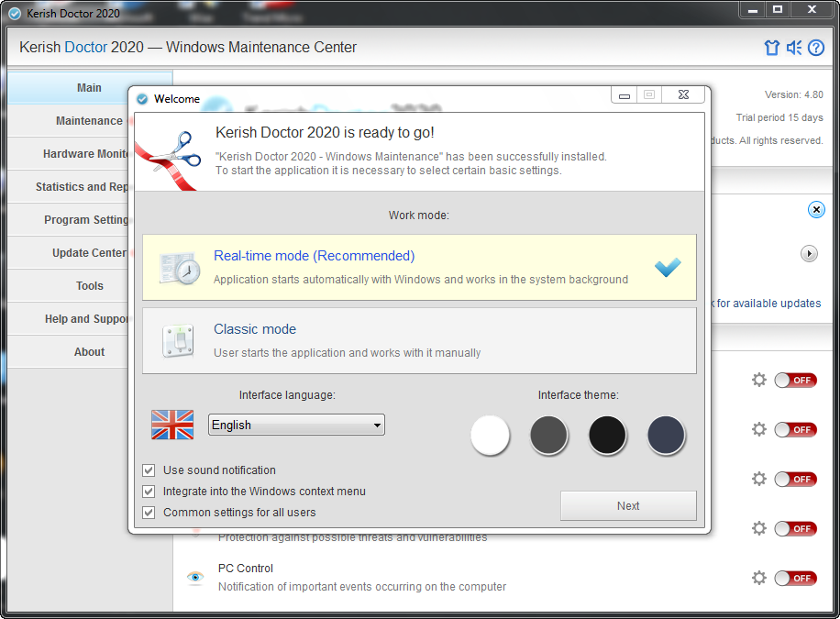Check Use sound notification box
This screenshot has width=840, height=619.
tap(149, 470)
